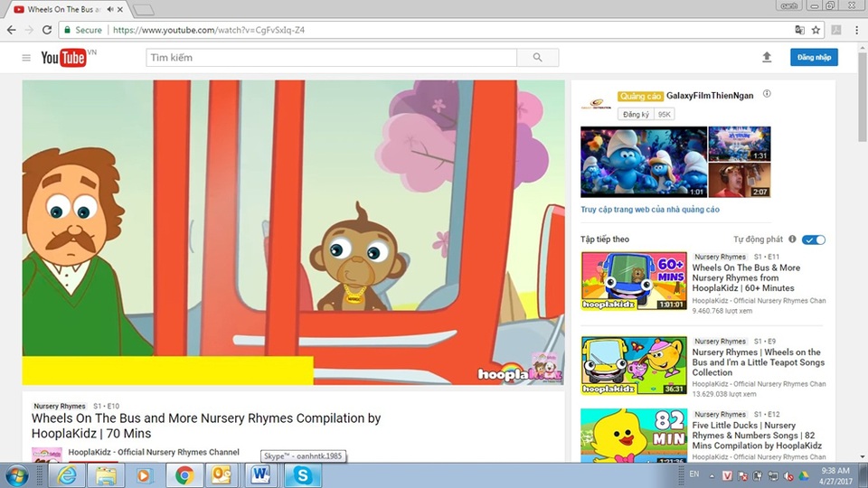
Task: Open Outlook from the taskbar
Action: [222, 475]
